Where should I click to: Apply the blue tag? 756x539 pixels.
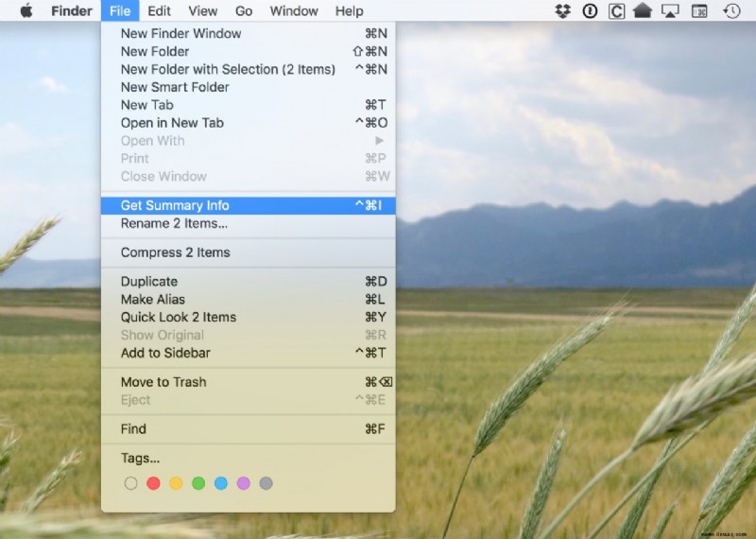tap(221, 483)
